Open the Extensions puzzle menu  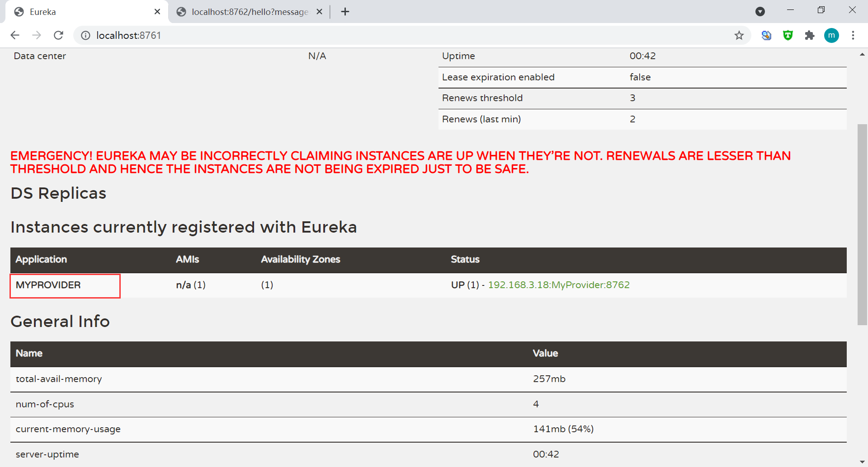click(x=810, y=35)
